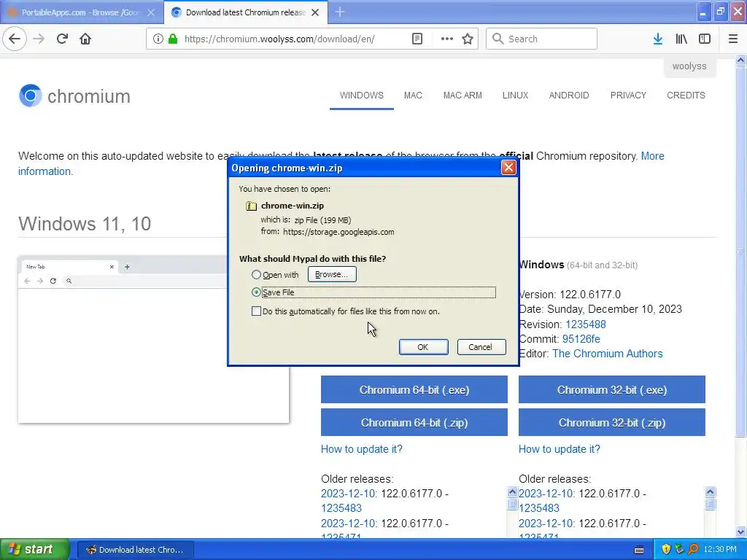The height and width of the screenshot is (560, 747).
Task: Select the Download latest Chromium release tab
Action: tap(246, 12)
